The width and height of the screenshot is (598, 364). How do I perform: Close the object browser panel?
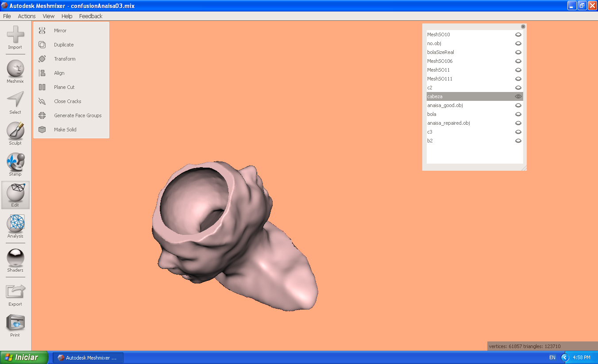523,27
